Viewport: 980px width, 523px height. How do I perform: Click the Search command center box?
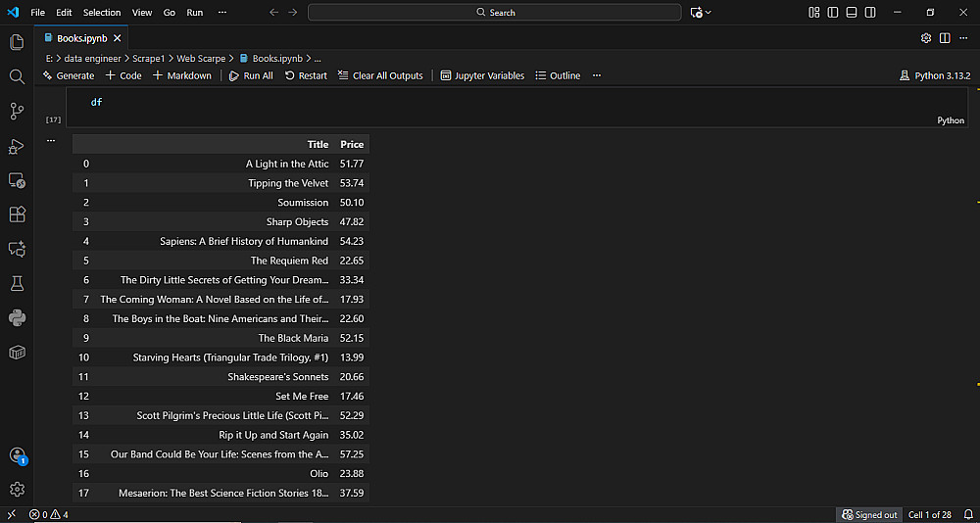494,13
